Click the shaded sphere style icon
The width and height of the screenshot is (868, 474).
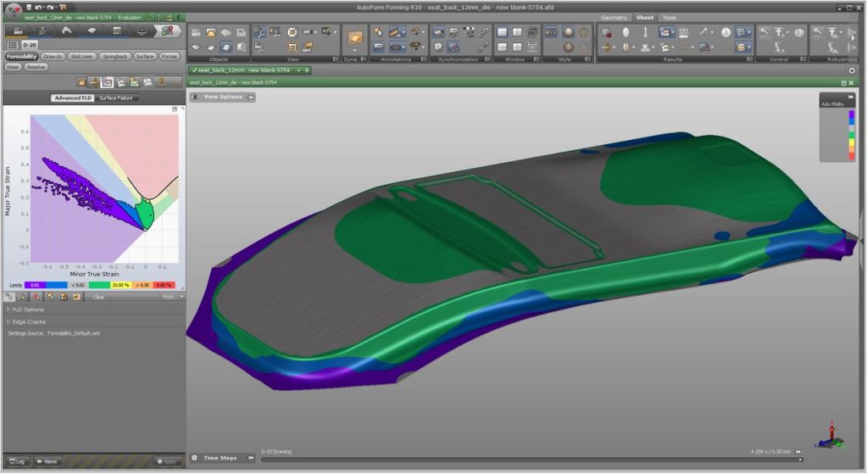[x=568, y=32]
